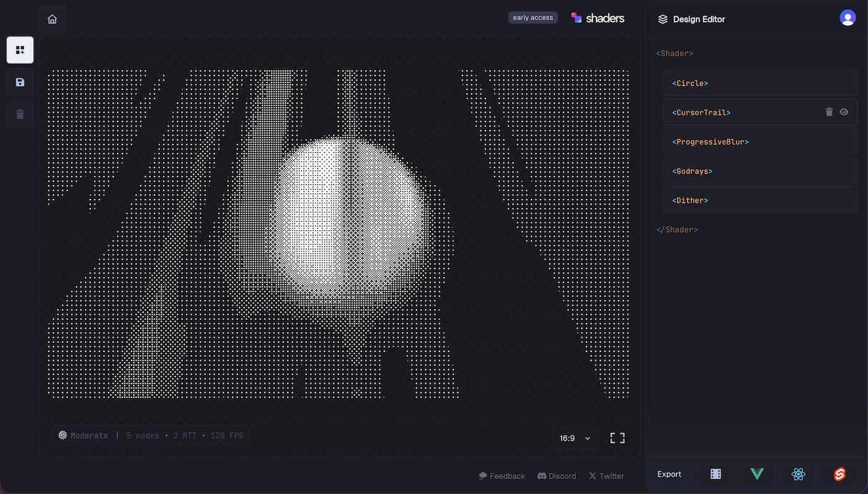
Task: Export shader as React component
Action: tap(798, 474)
